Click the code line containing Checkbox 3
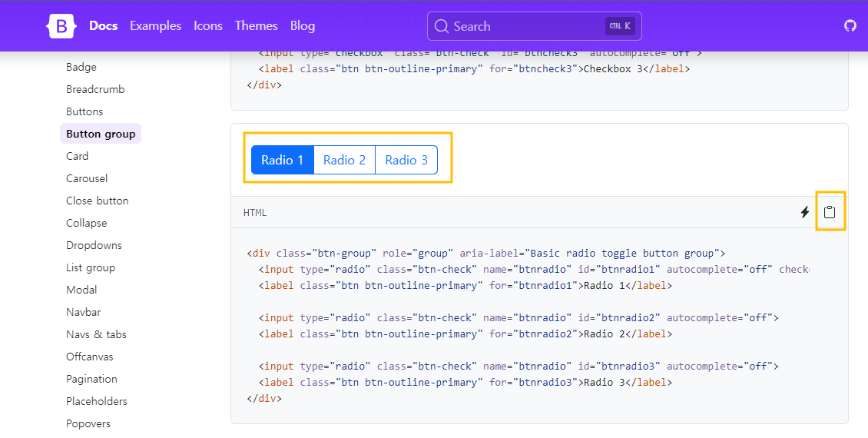The width and height of the screenshot is (868, 438). tap(475, 69)
